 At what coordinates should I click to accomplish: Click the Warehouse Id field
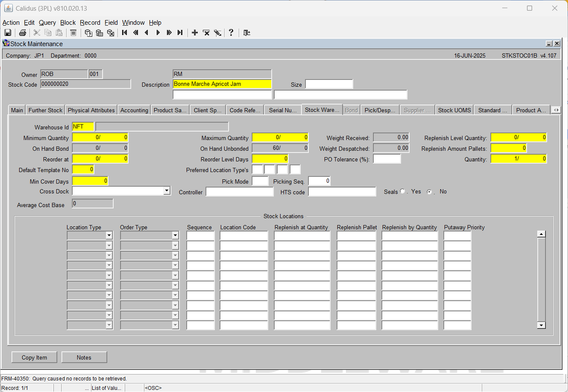(83, 126)
